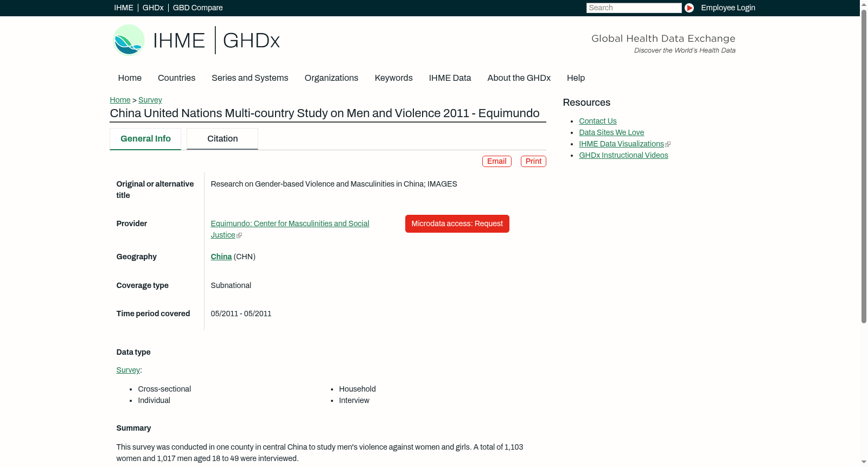The height and width of the screenshot is (467, 868).
Task: Open About the GHDx menu
Action: (519, 78)
